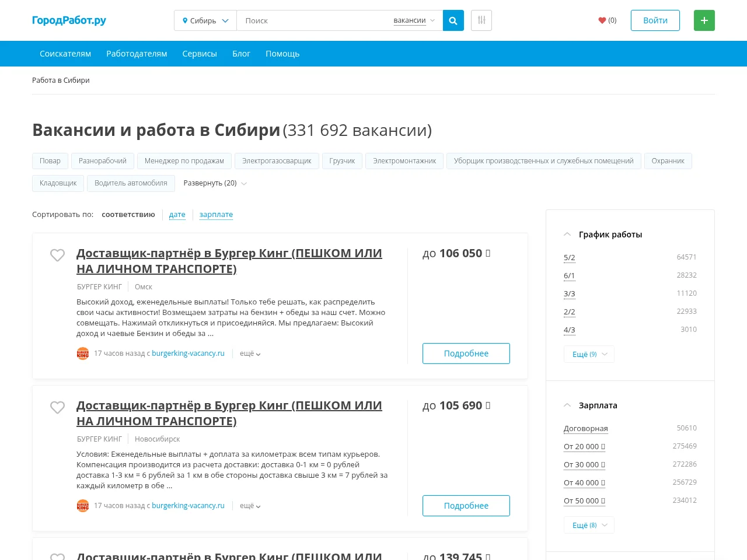Select the Кладовщик tag
The width and height of the screenshot is (747, 560).
(58, 183)
